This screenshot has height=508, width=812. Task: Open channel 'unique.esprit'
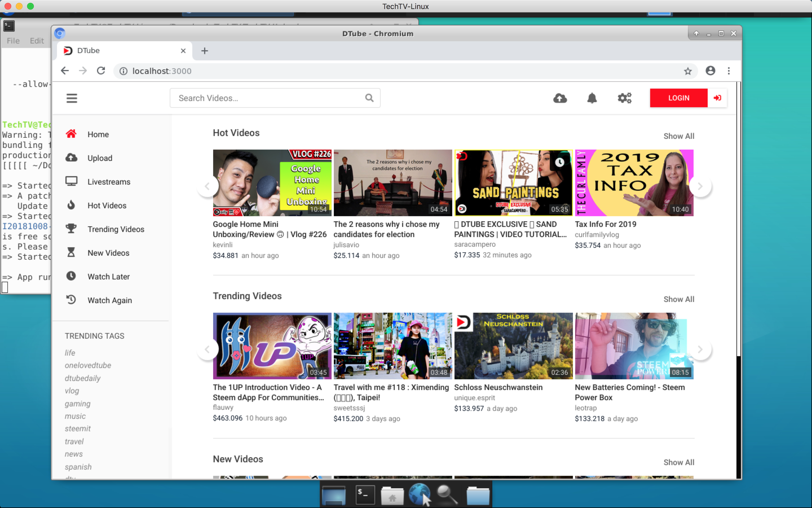pyautogui.click(x=475, y=397)
